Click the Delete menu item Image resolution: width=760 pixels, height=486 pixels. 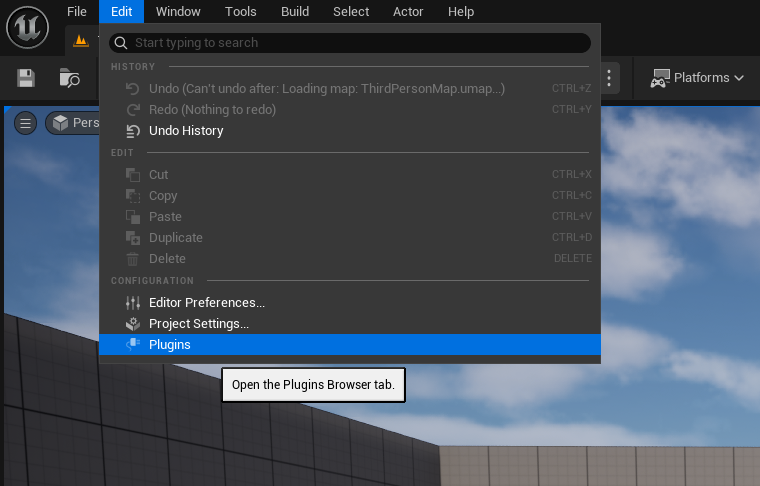coord(350,259)
